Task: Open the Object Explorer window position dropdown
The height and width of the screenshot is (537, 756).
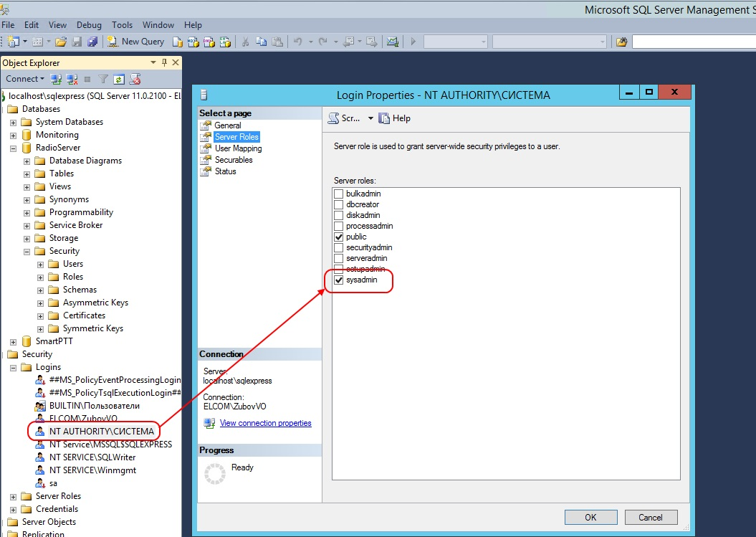Action: [153, 62]
